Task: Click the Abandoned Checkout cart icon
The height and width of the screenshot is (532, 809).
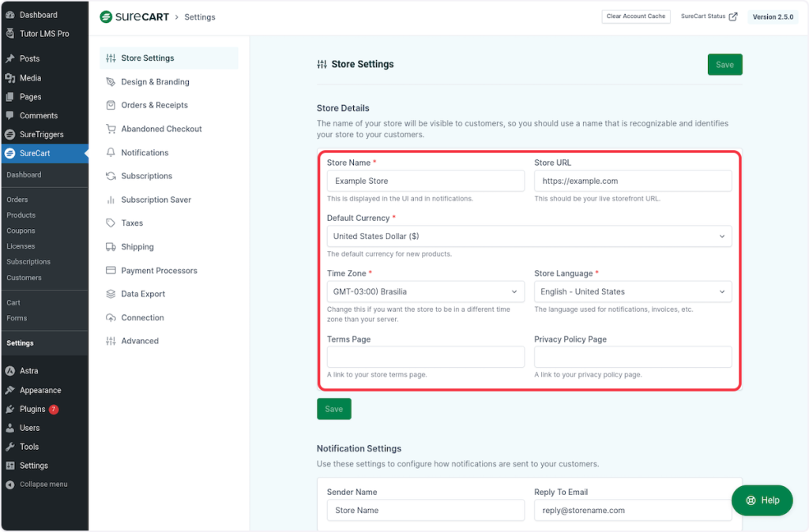Action: [x=111, y=129]
